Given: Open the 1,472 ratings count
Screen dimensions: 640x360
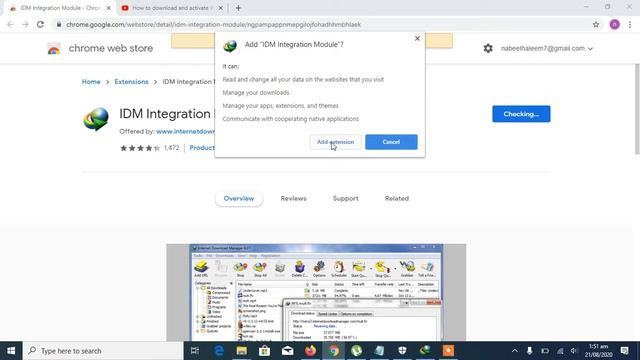Looking at the screenshot, I should click(x=171, y=148).
